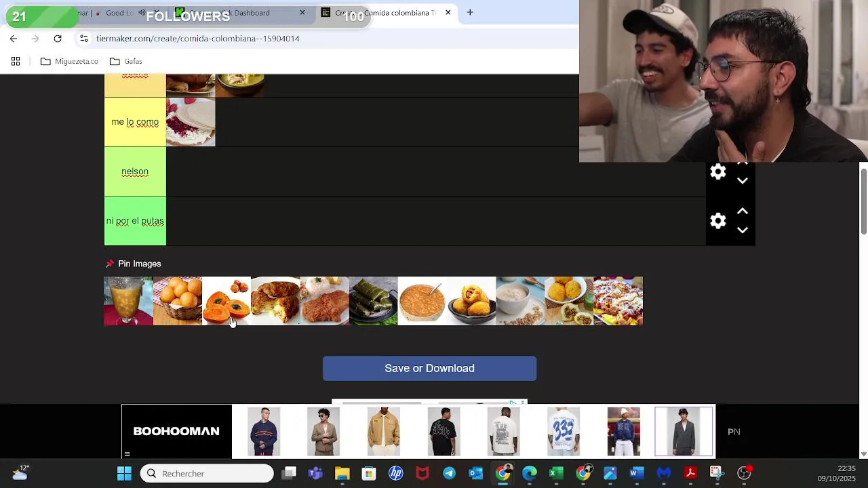Open McAfee from the taskbar

click(x=422, y=473)
